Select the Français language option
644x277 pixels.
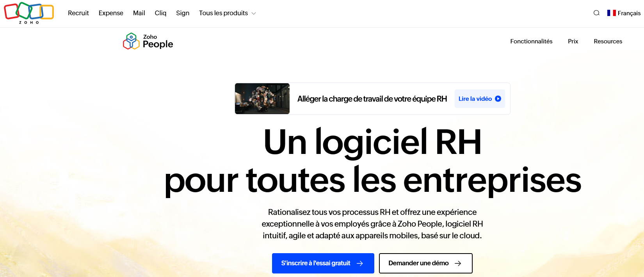click(629, 13)
